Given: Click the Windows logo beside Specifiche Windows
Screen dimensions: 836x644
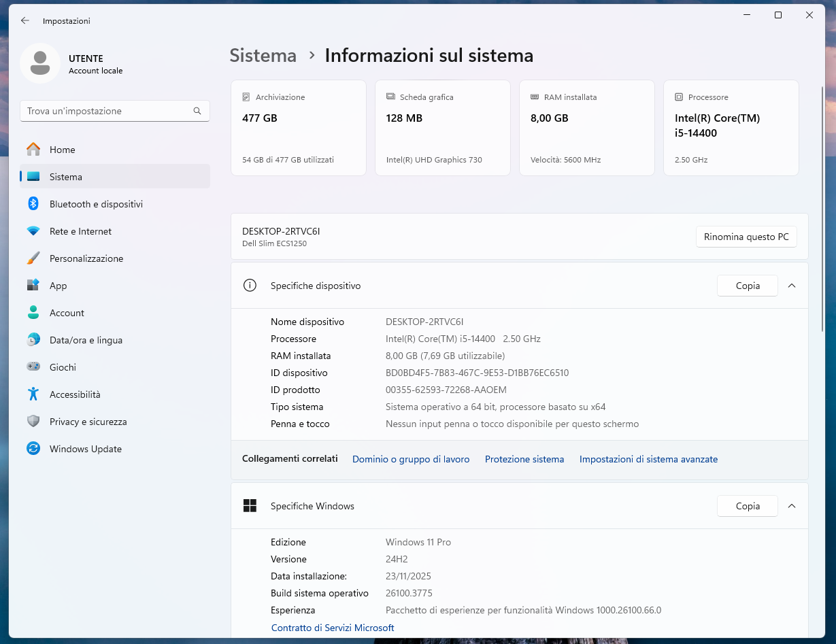Looking at the screenshot, I should [250, 506].
